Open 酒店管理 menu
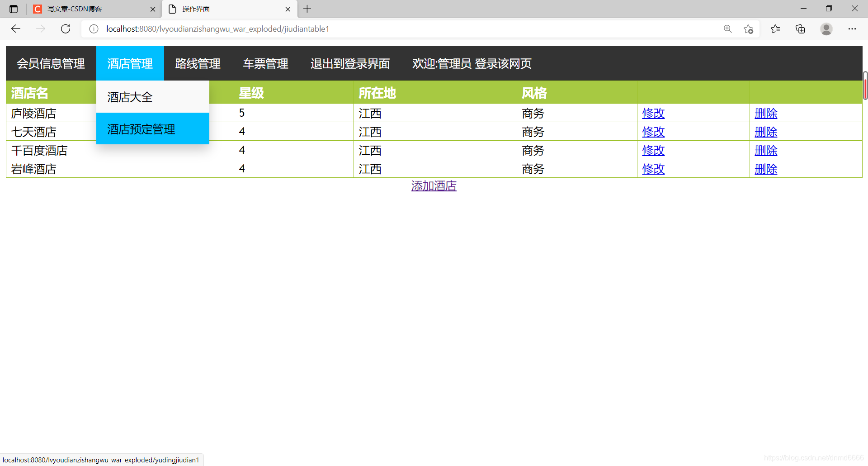The image size is (868, 466). (130, 63)
